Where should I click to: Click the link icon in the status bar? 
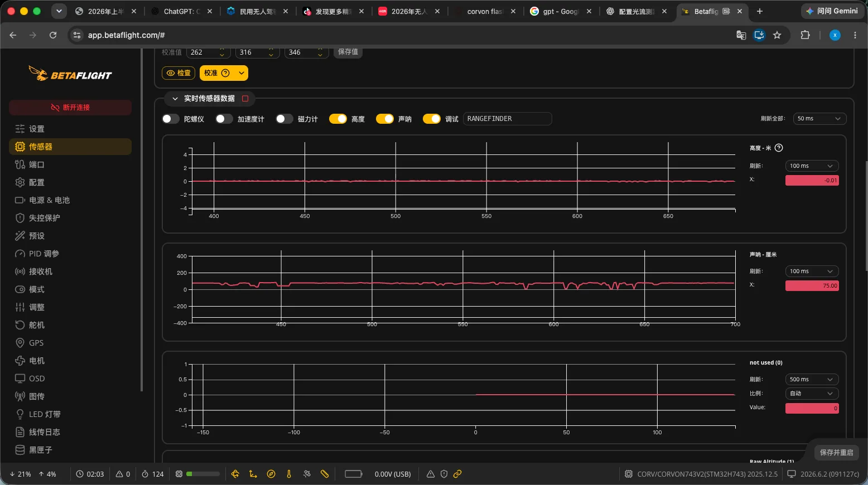(457, 474)
